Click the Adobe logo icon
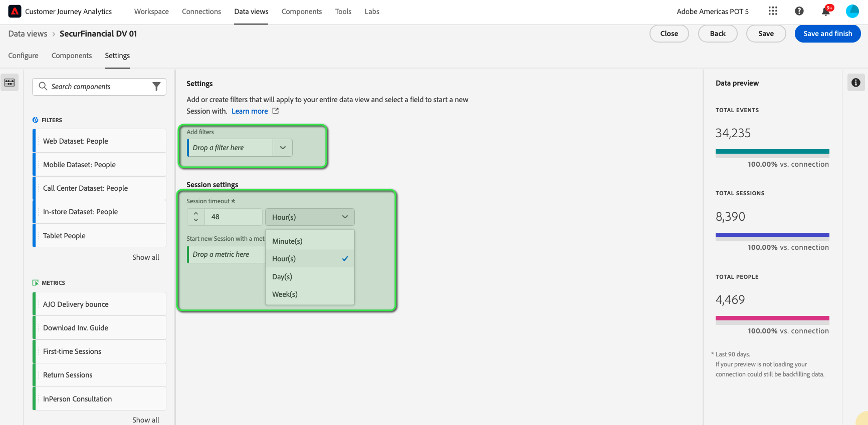The width and height of the screenshot is (868, 425). click(15, 11)
